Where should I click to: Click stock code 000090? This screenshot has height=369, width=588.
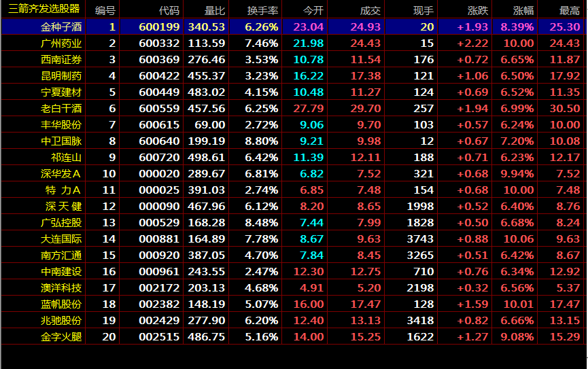159,207
